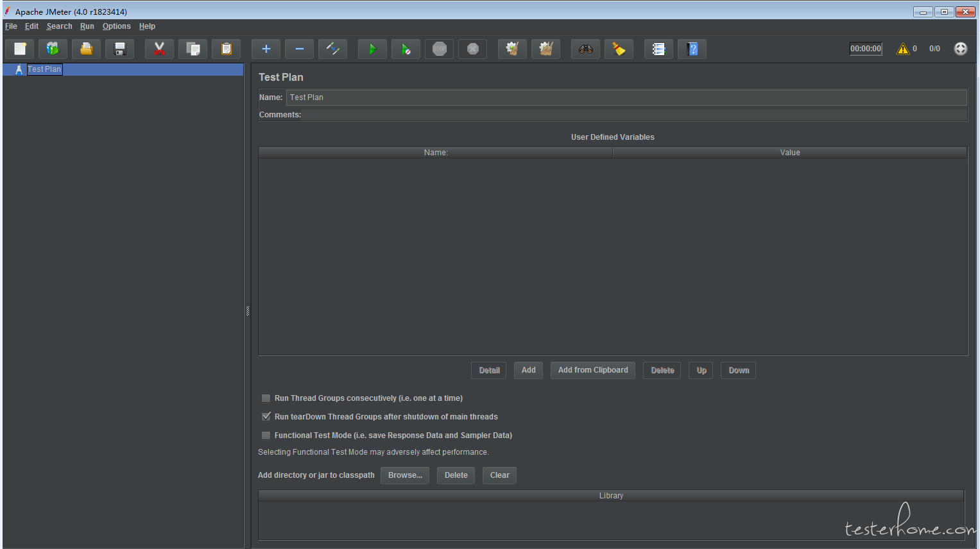This screenshot has height=549, width=980.
Task: Open the Function Helper list icon
Action: pos(658,49)
